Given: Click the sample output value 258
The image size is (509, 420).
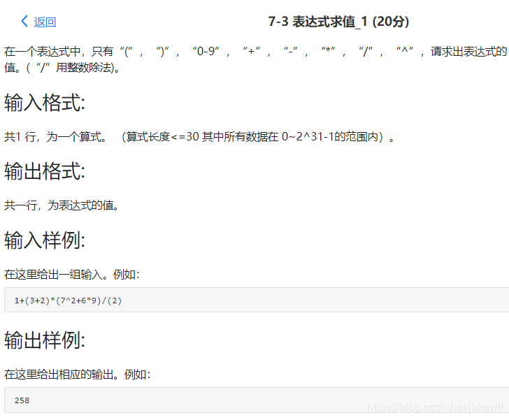Looking at the screenshot, I should pos(22,400).
